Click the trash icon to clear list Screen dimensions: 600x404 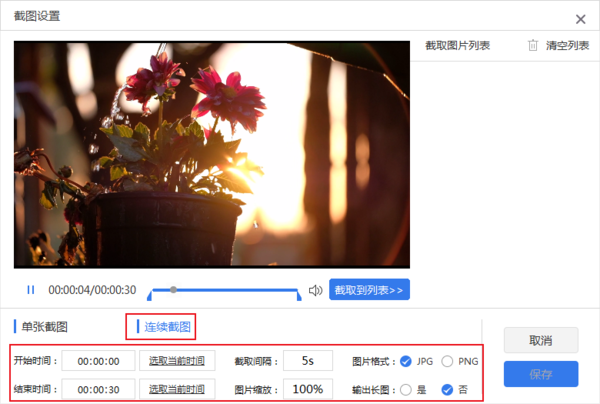pos(533,45)
